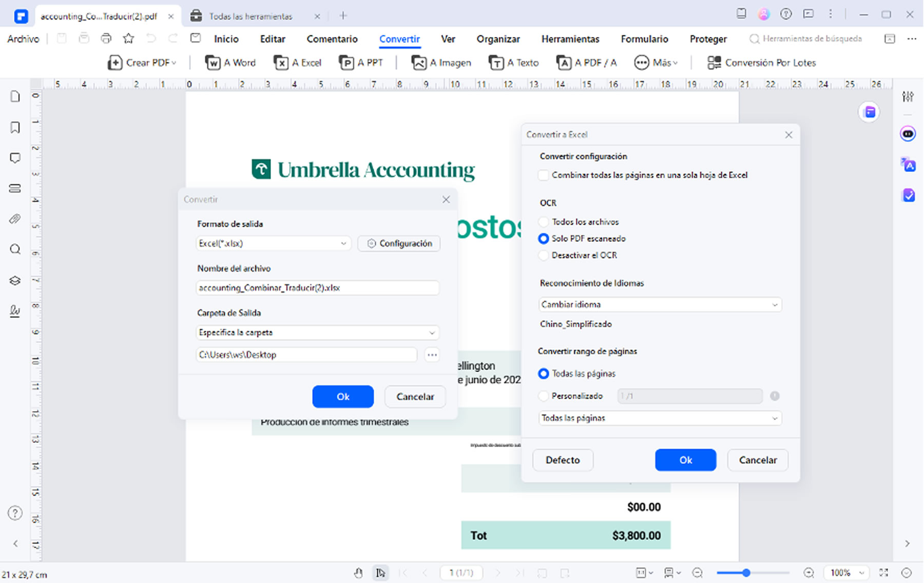
Task: Switch to the 'Todas las herramientas' tab
Action: click(x=249, y=16)
